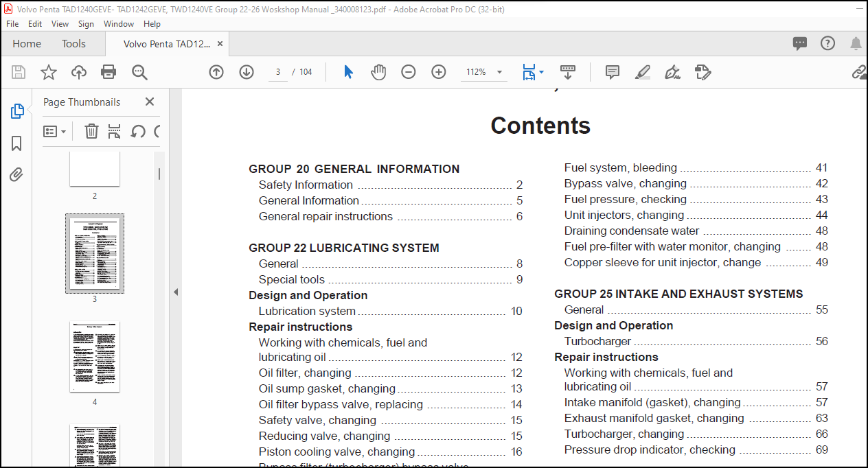Screen dimensions: 868x468
Task: Click the 'Piston cooling valve, changing' entry
Action: [x=336, y=452]
